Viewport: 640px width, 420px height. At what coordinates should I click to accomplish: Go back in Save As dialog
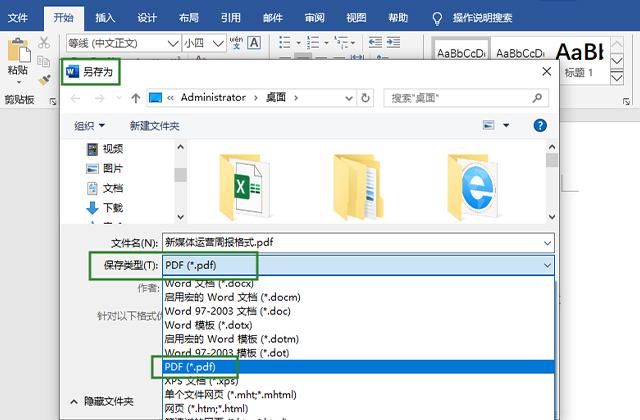click(x=75, y=98)
